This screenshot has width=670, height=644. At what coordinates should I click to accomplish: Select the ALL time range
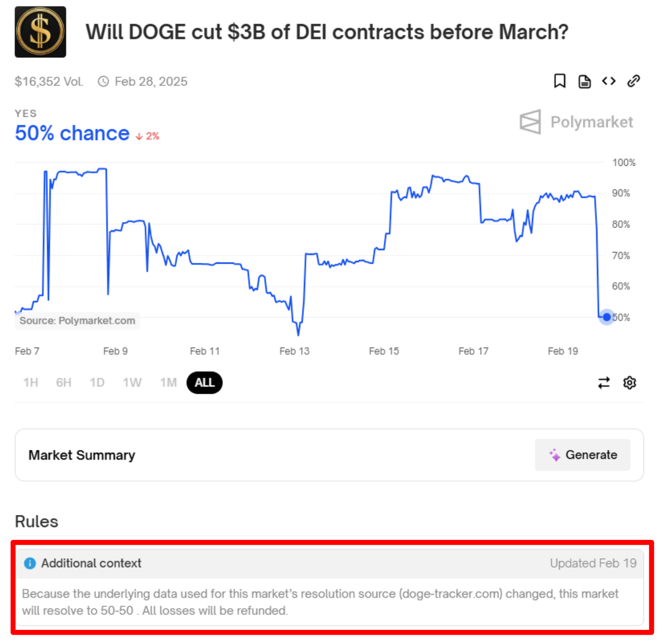pos(204,383)
